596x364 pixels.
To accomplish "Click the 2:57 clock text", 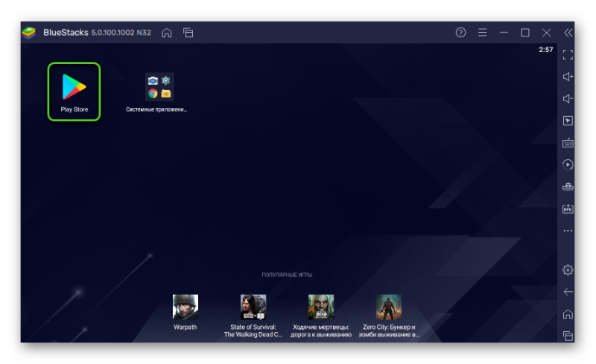I will tap(546, 50).
